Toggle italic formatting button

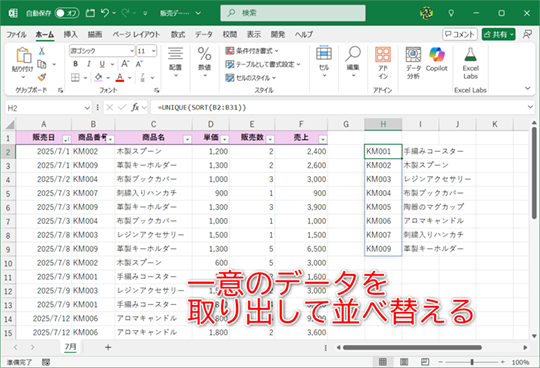(x=89, y=64)
